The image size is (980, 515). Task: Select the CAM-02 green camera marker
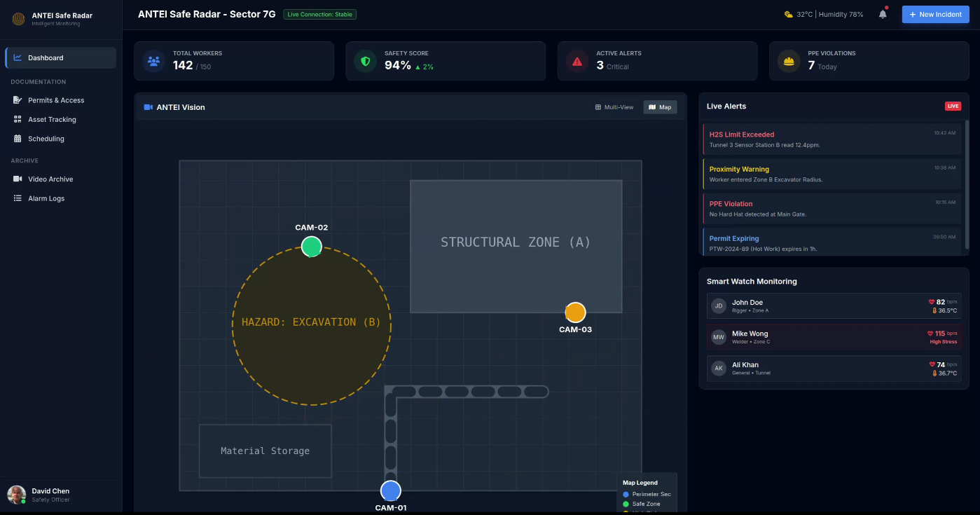pos(312,247)
